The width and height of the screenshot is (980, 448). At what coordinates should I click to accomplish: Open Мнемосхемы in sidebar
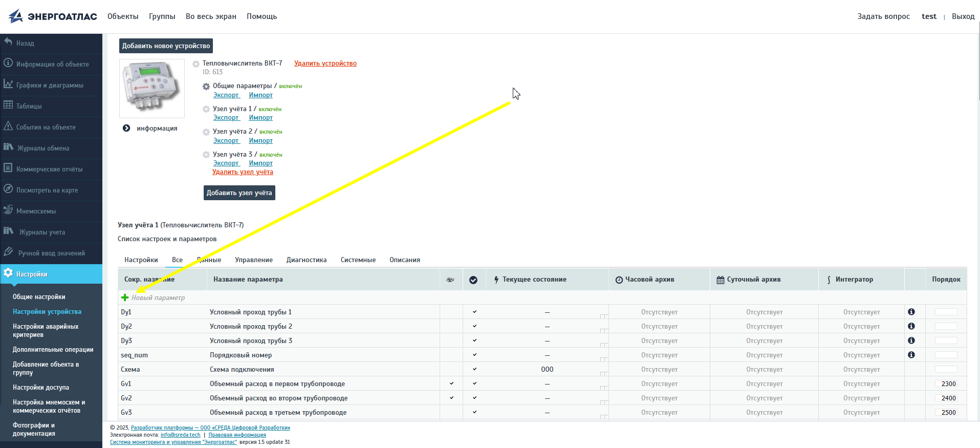(36, 211)
